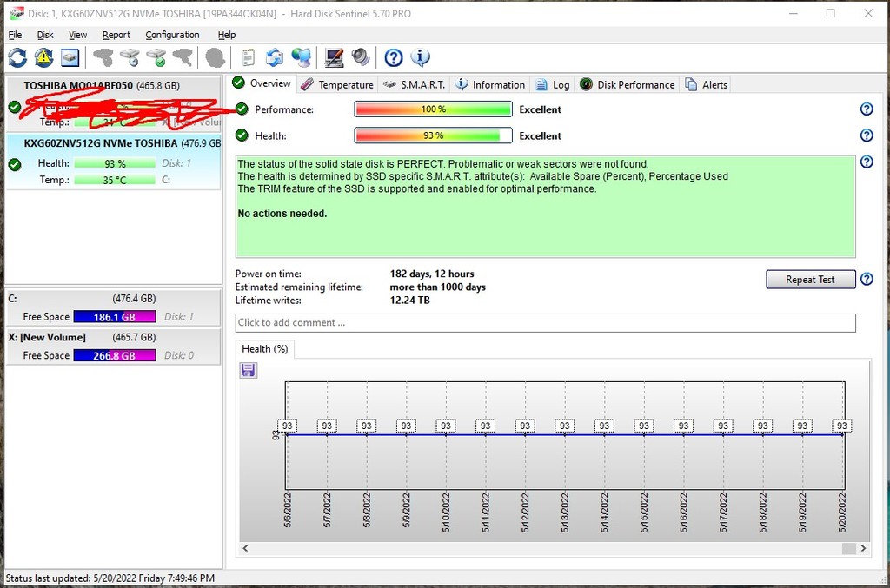Click the warning refresh toolbar icon
Screen dimensions: 890x588
pos(43,57)
